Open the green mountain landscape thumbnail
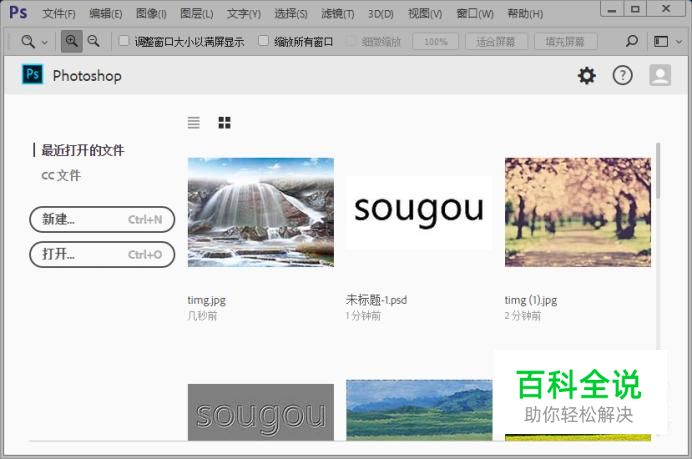Viewport: 692px width, 459px height. (x=419, y=410)
